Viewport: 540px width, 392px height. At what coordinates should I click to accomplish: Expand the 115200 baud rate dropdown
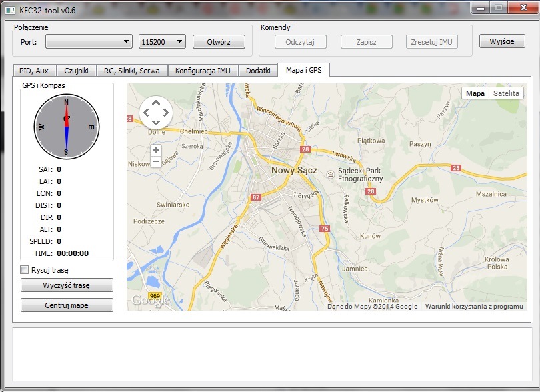click(162, 42)
